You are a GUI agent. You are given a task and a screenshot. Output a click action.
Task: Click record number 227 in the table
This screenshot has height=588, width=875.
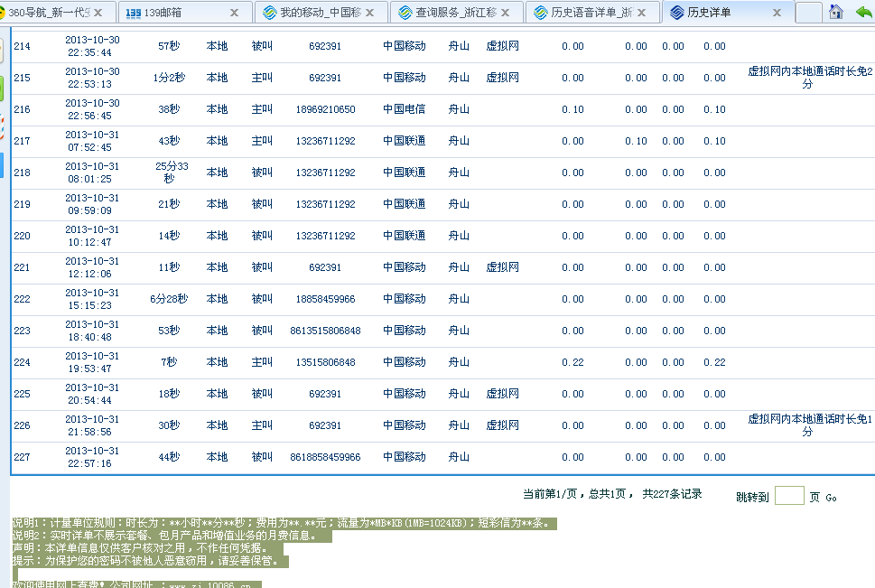22,457
